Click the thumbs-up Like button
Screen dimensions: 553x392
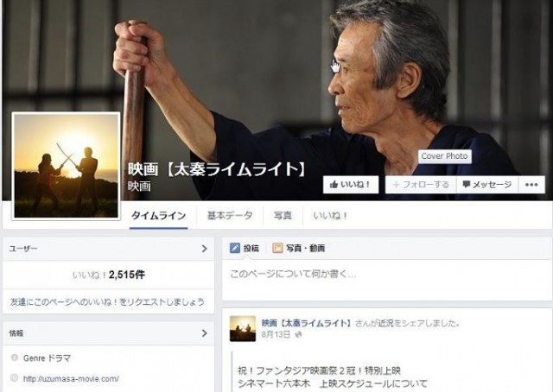tap(351, 185)
